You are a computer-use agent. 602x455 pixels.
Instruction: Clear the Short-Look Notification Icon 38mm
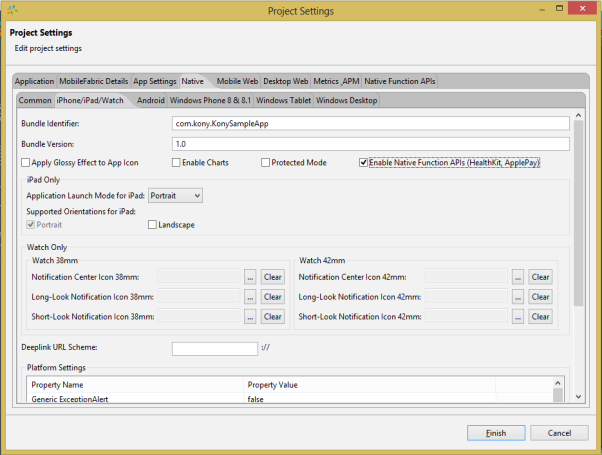[273, 317]
